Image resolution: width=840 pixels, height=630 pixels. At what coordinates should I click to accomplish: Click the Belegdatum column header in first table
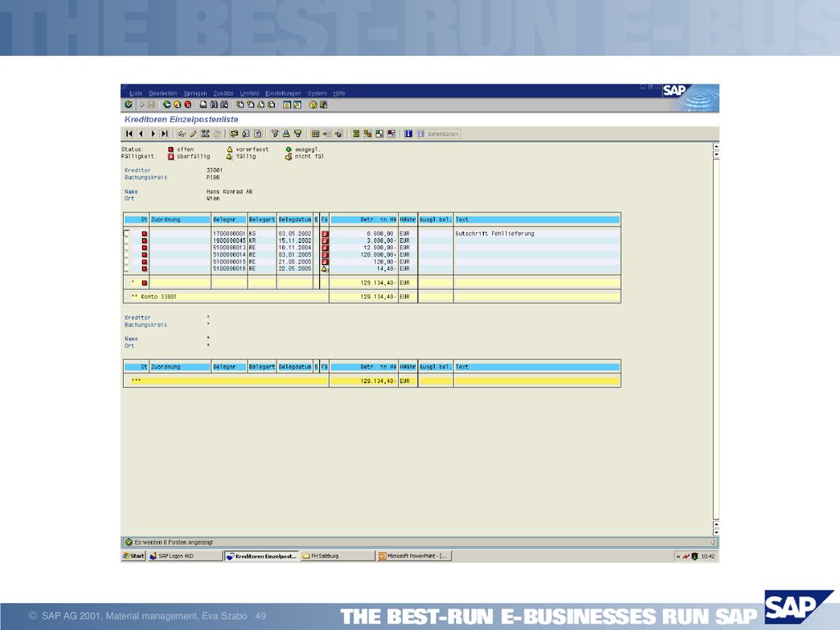coord(294,220)
